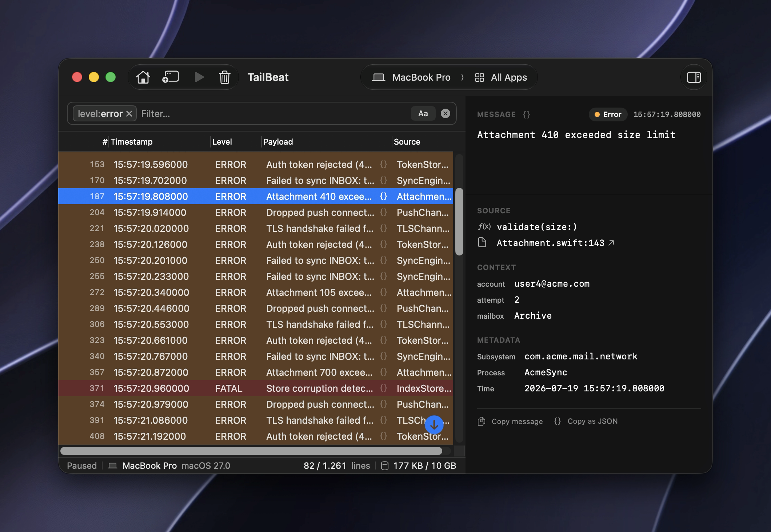
Task: Open JSON braces icon on row 374
Action: 383,404
